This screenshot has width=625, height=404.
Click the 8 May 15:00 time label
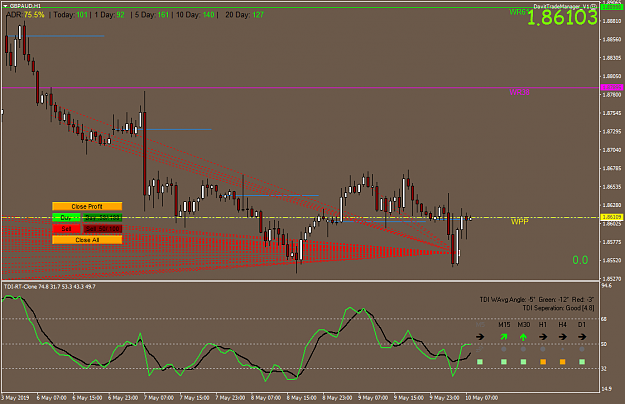(x=302, y=398)
